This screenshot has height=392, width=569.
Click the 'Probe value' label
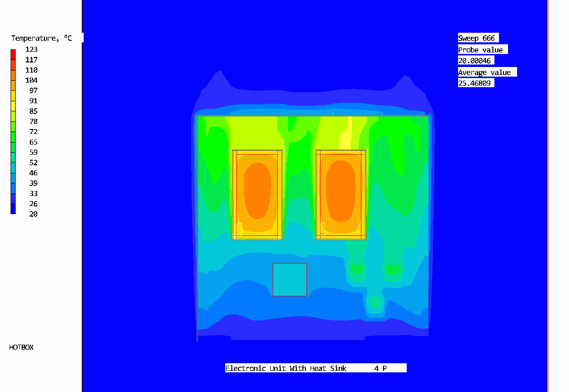tap(480, 50)
